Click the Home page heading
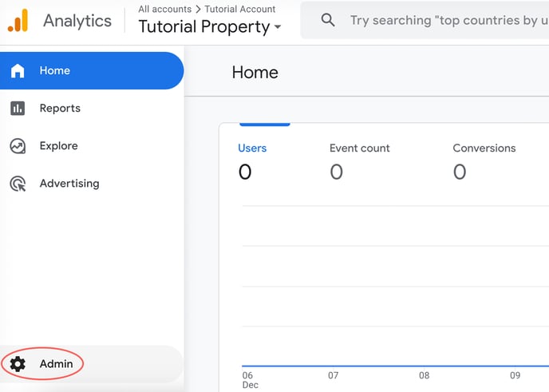This screenshot has height=392, width=549. pyautogui.click(x=255, y=73)
